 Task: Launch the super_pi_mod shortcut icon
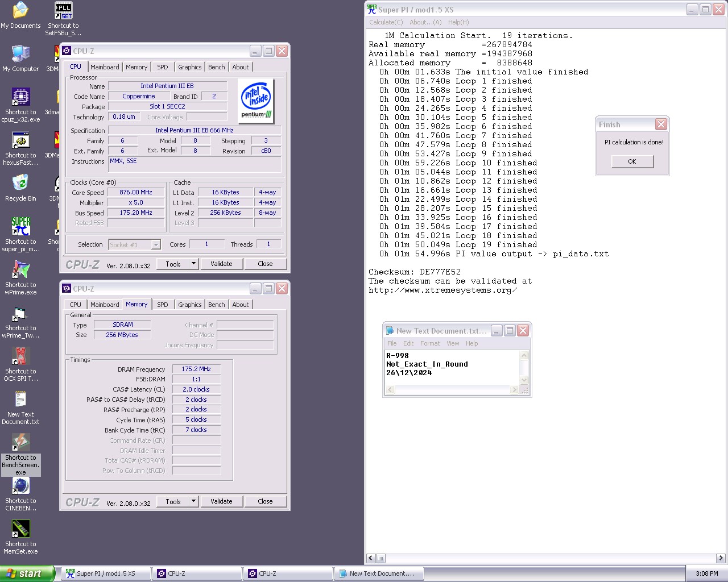pyautogui.click(x=20, y=235)
